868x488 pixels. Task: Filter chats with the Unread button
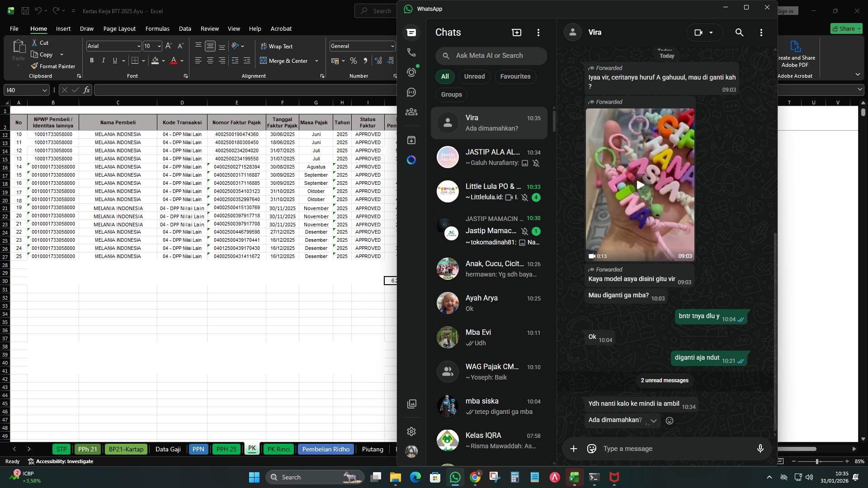(x=474, y=76)
